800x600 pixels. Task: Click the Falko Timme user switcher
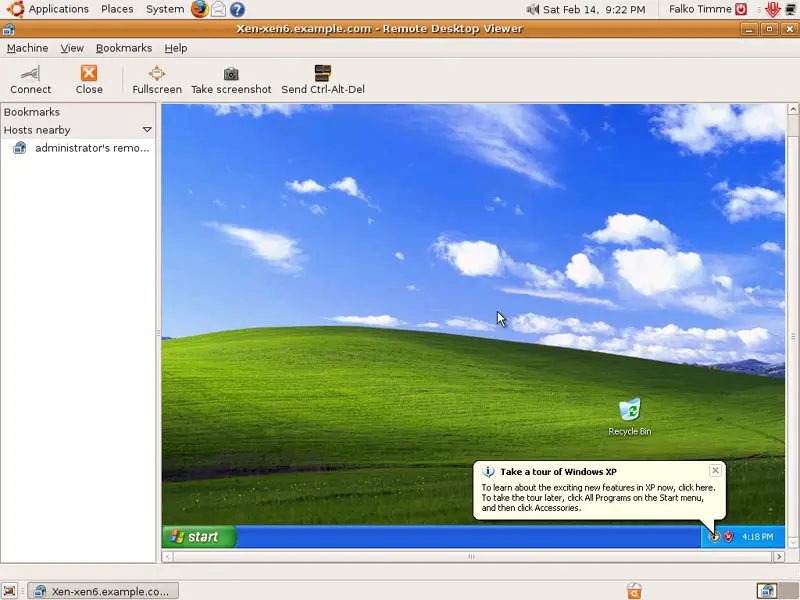coord(700,9)
